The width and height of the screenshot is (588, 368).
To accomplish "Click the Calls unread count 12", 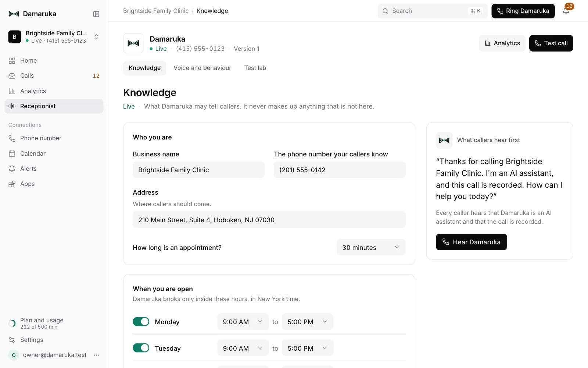I will (x=96, y=76).
